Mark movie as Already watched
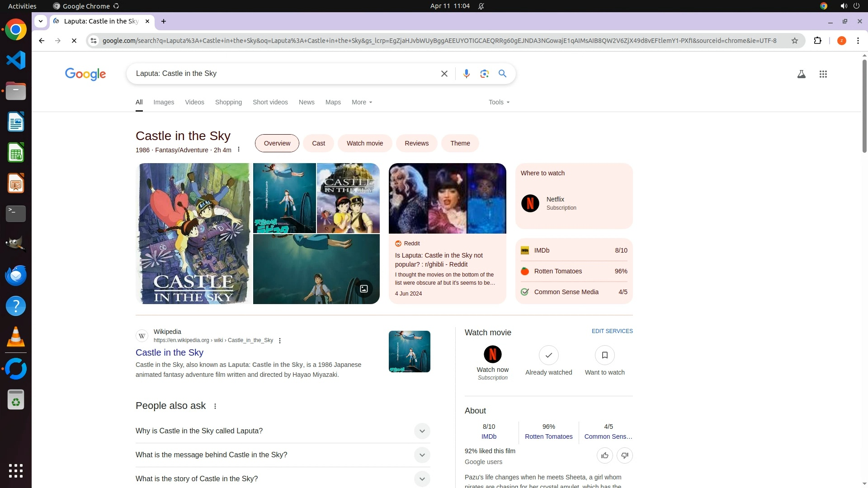The height and width of the screenshot is (488, 868). [x=548, y=356]
